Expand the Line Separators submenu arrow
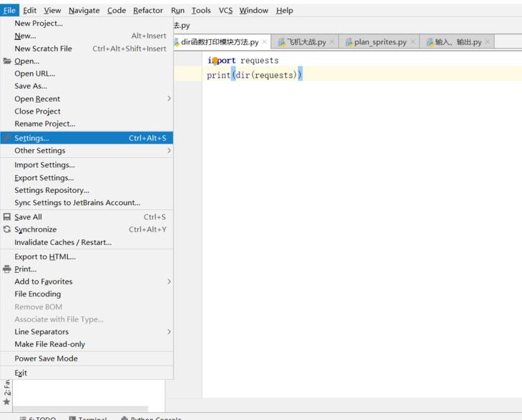 tap(169, 331)
